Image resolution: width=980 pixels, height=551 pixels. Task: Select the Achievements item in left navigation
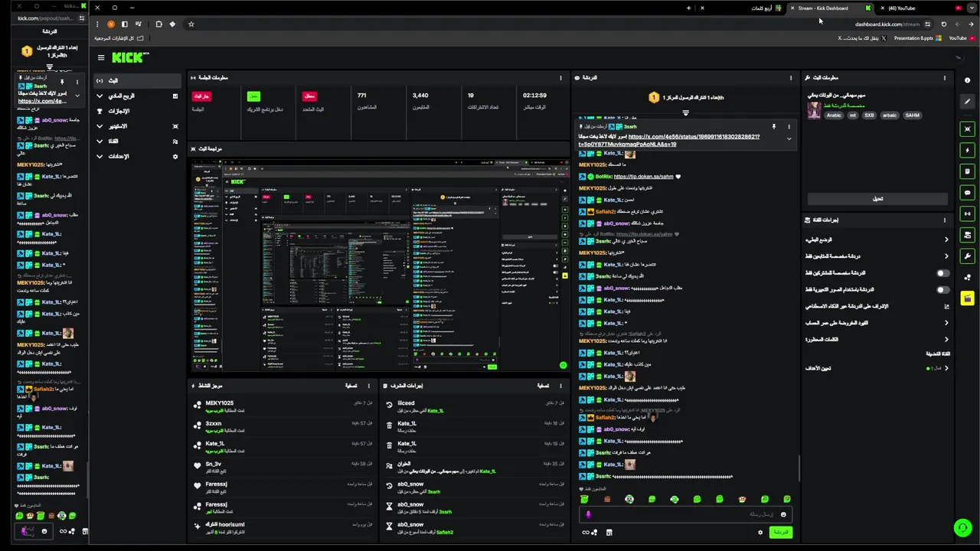click(137, 111)
